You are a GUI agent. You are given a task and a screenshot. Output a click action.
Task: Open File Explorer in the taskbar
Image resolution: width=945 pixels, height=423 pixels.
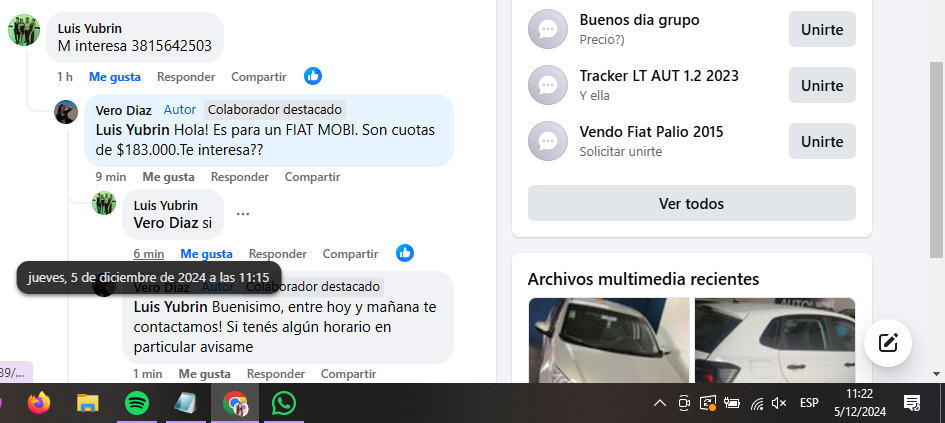click(x=88, y=404)
